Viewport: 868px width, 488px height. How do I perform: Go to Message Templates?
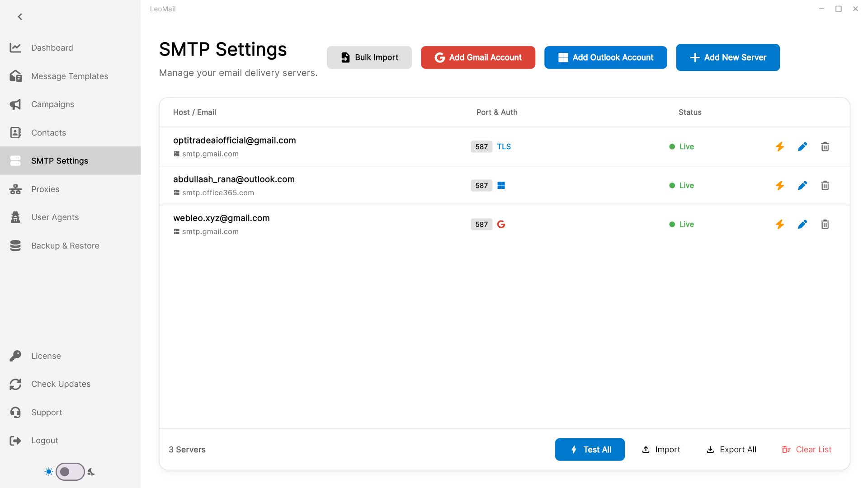[x=70, y=76]
